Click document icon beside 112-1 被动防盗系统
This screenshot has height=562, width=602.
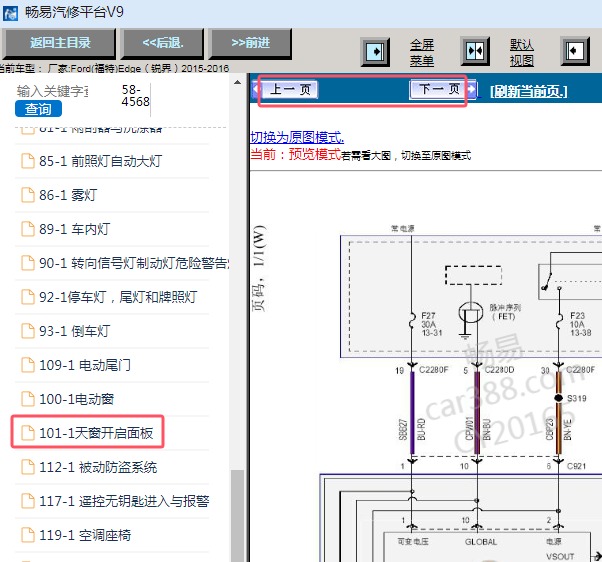[28, 467]
